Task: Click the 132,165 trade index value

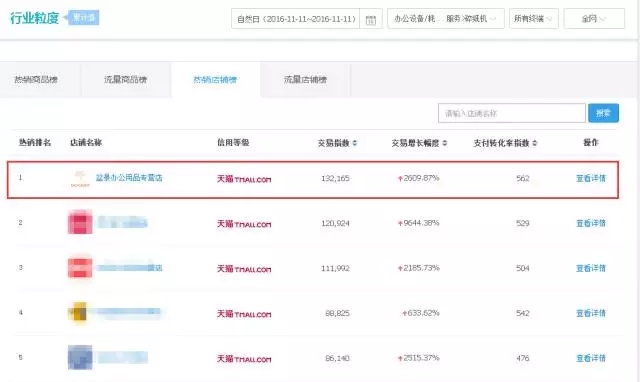Action: (x=335, y=178)
